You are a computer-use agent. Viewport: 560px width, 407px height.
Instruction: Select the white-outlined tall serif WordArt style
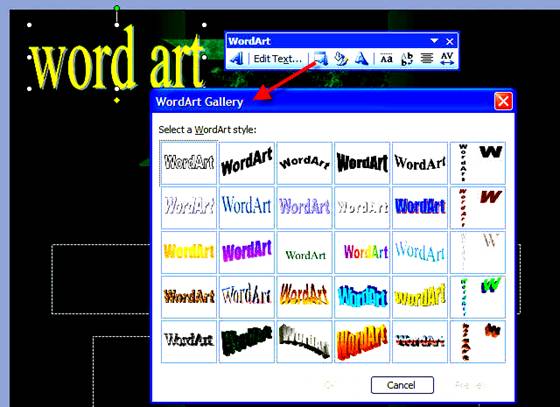tap(247, 297)
